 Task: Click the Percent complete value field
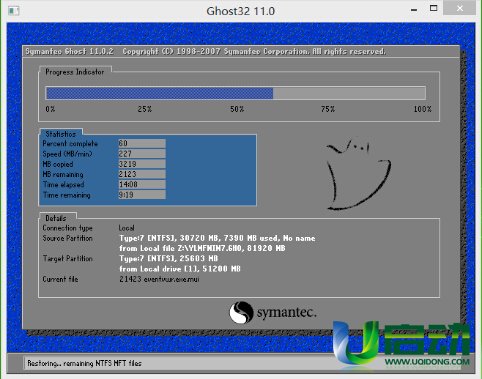coord(142,143)
